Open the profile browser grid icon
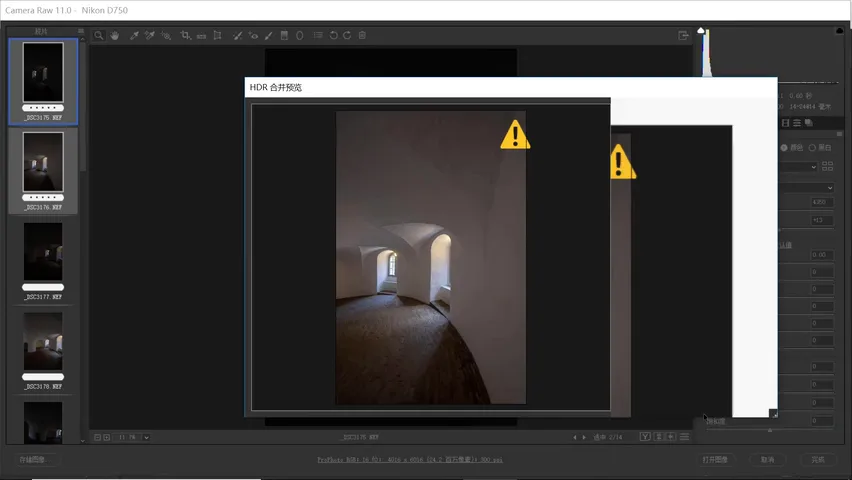This screenshot has width=852, height=480. coord(828,166)
